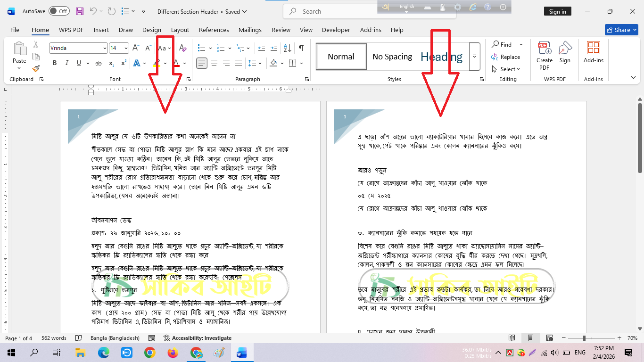Open the font name dropdown

click(x=105, y=48)
